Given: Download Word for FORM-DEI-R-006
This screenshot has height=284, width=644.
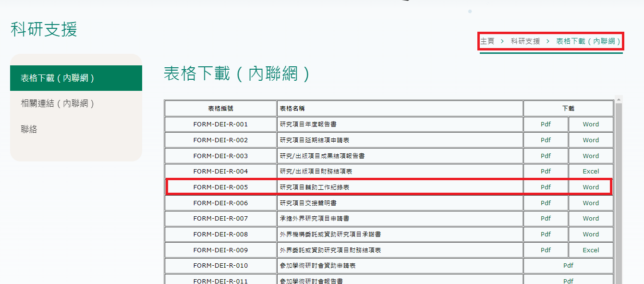Looking at the screenshot, I should 591,203.
